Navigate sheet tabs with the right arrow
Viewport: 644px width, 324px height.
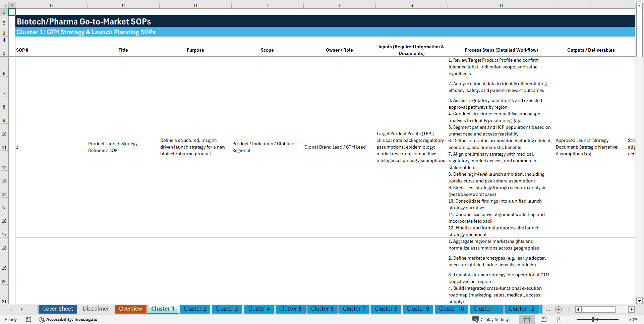[x=22, y=309]
